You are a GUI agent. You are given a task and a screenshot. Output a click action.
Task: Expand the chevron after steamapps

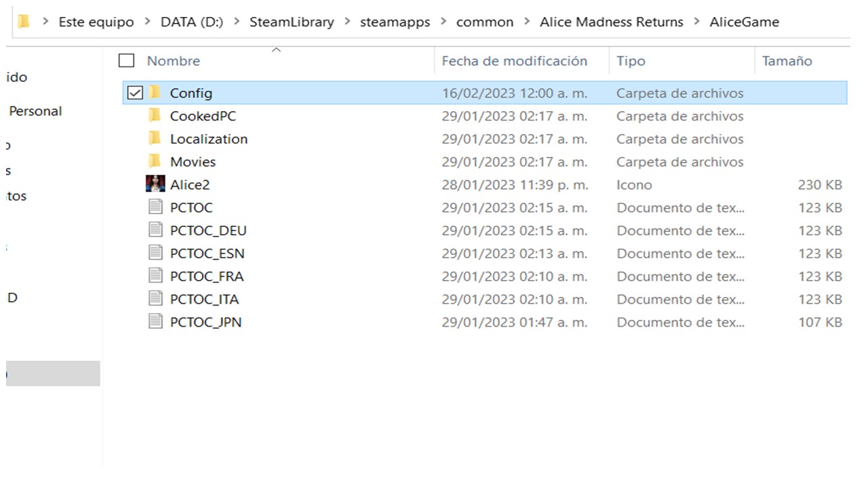click(x=443, y=22)
